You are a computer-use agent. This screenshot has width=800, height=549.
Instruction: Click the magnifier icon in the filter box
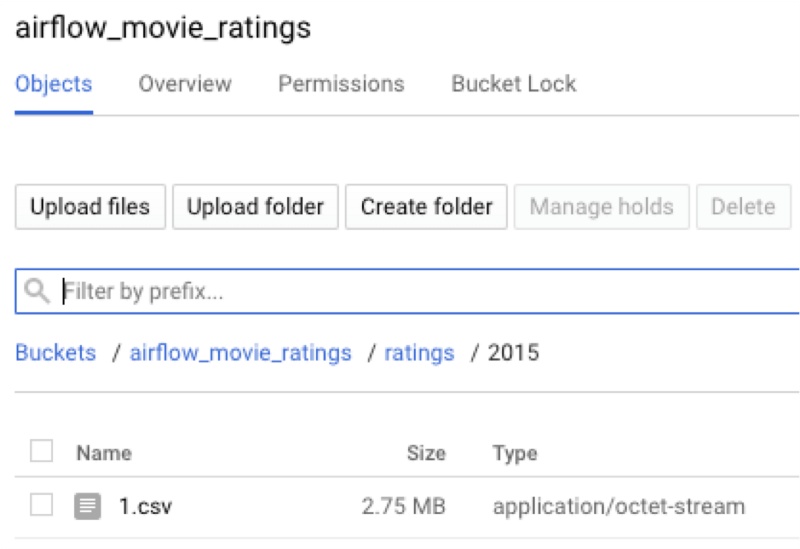[37, 291]
